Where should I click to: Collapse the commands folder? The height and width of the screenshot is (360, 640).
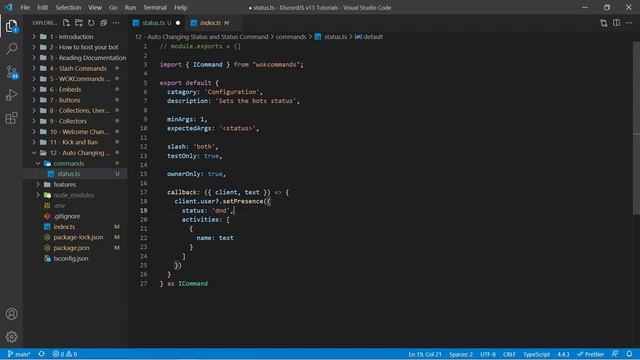75,163
